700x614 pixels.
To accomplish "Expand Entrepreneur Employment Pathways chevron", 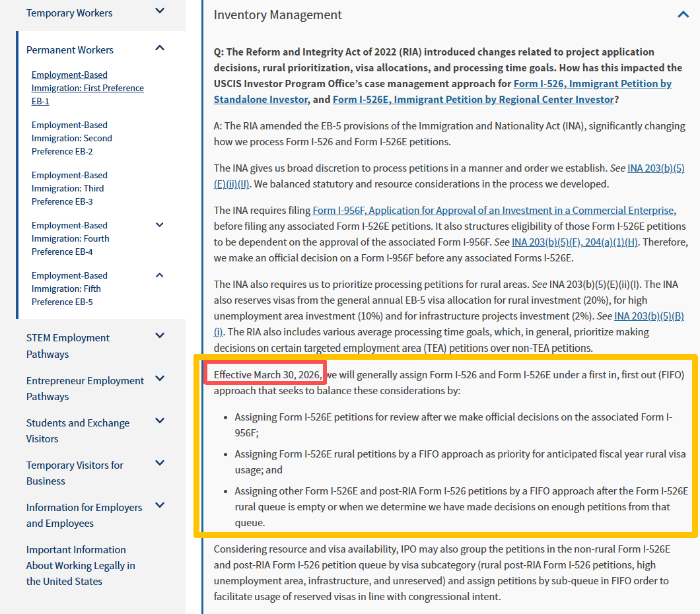I will [160, 379].
